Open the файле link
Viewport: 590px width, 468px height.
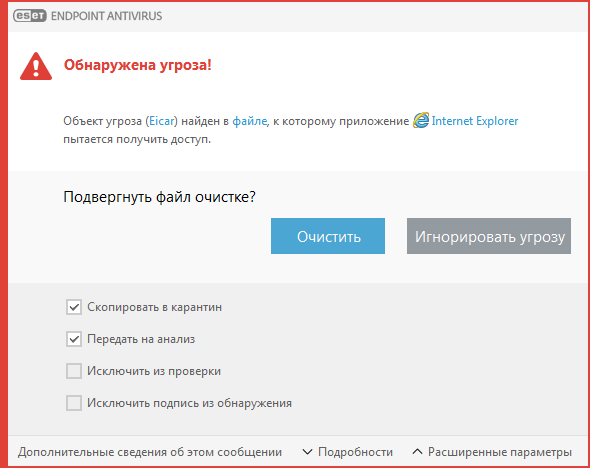[x=249, y=121]
